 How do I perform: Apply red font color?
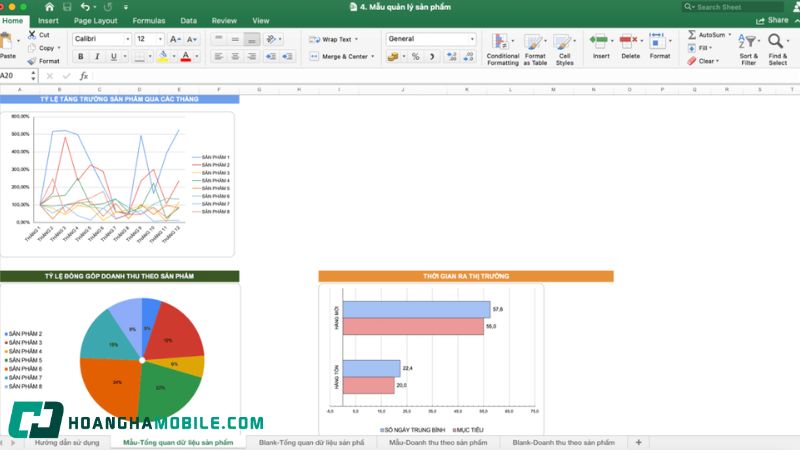(186, 57)
